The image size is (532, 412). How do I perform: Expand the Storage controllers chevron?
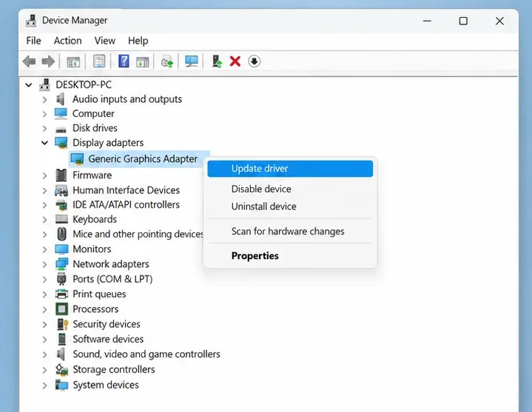tap(44, 370)
